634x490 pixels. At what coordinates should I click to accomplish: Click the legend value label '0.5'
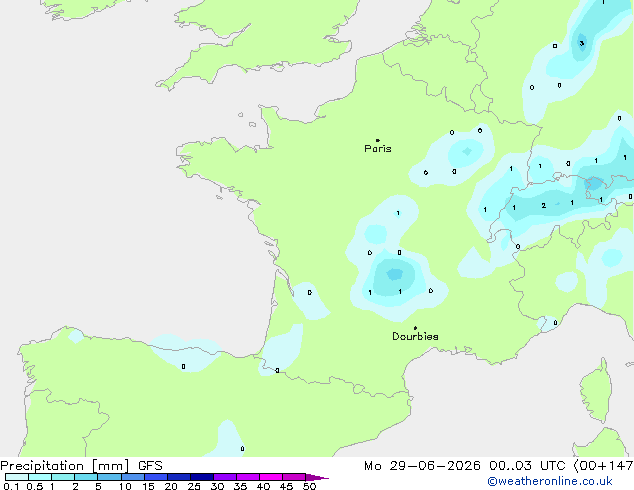pos(35,486)
